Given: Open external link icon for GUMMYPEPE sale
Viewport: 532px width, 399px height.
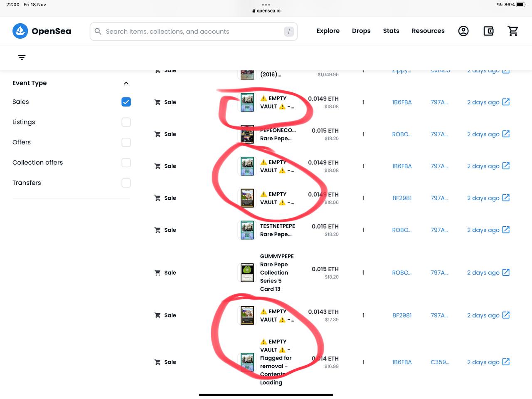Looking at the screenshot, I should pos(506,273).
